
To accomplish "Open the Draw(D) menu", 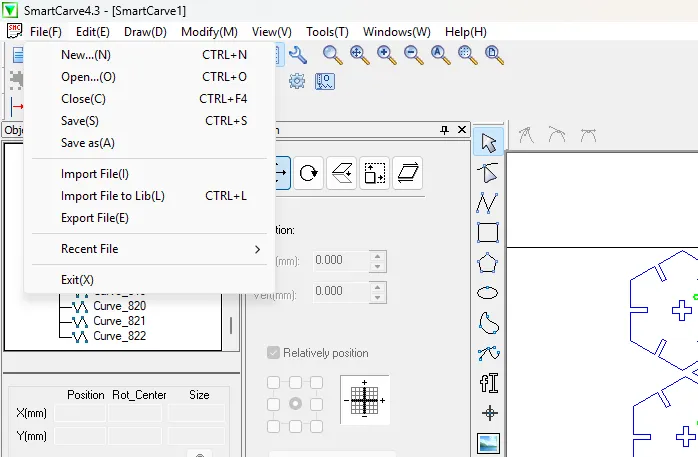I will (145, 32).
